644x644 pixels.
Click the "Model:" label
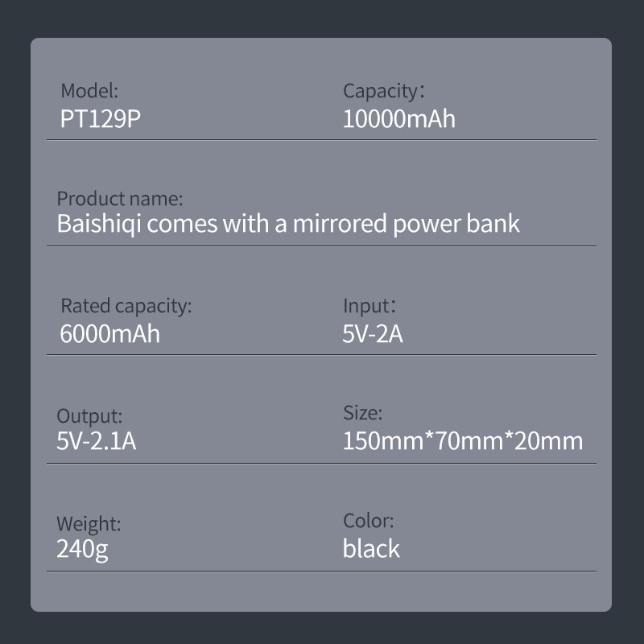click(x=89, y=90)
